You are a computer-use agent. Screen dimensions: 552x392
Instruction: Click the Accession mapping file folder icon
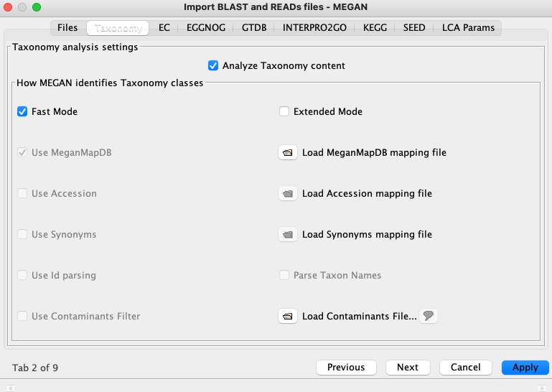pos(288,193)
